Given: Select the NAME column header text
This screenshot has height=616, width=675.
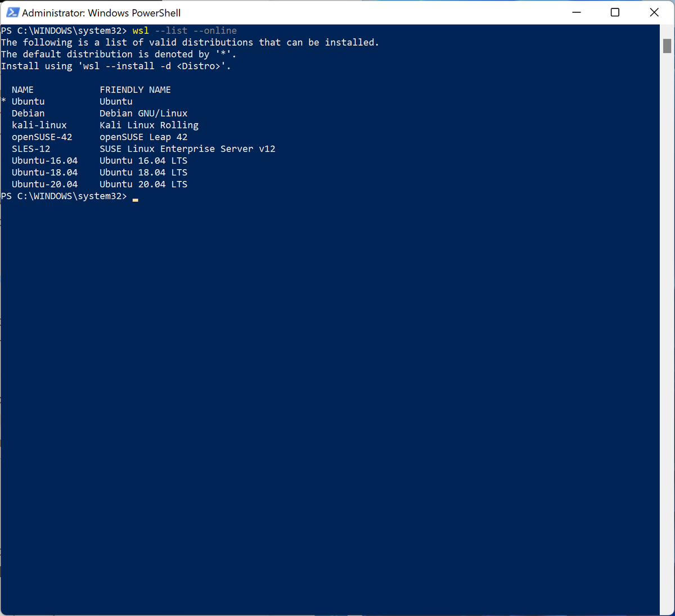Looking at the screenshot, I should pos(22,89).
